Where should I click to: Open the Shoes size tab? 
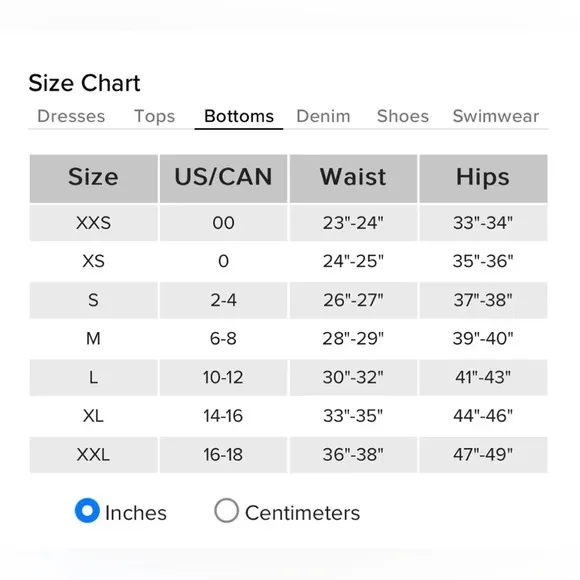(x=403, y=116)
